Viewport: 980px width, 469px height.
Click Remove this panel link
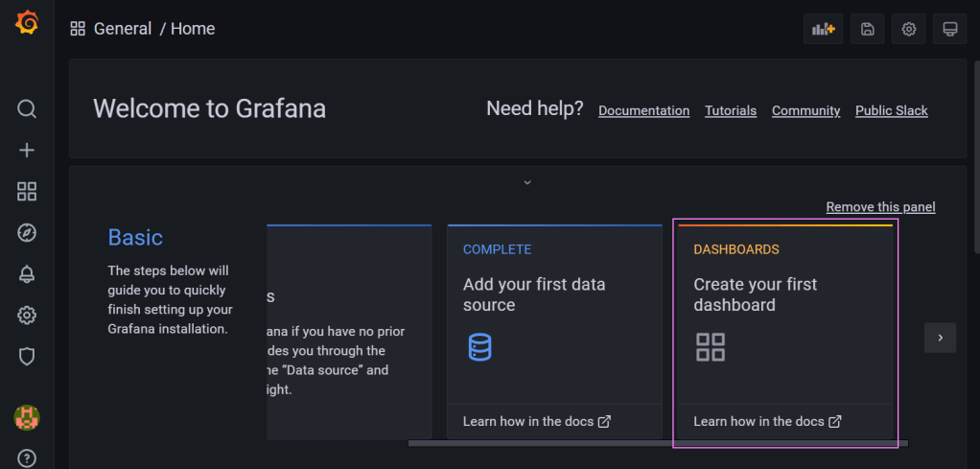[x=880, y=207]
